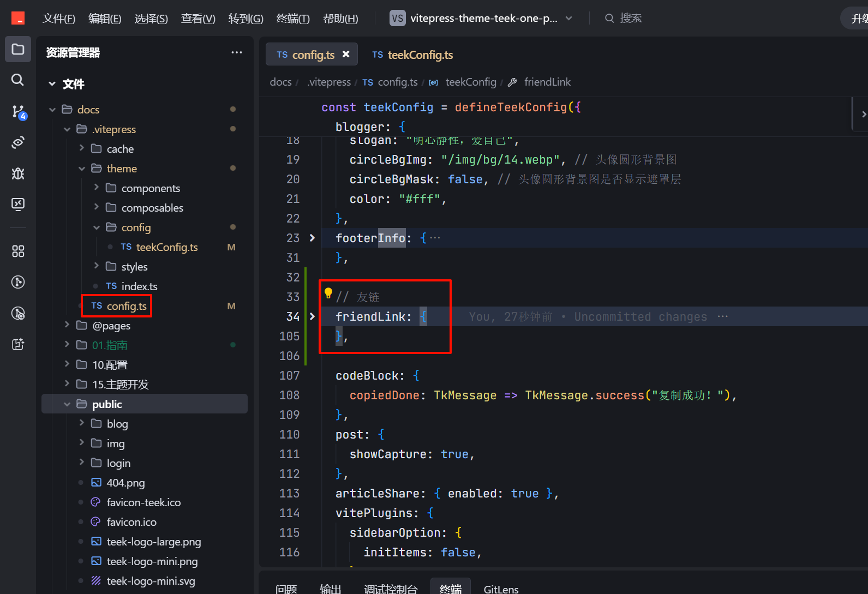Expand the cache folder
The height and width of the screenshot is (594, 868).
[82, 148]
